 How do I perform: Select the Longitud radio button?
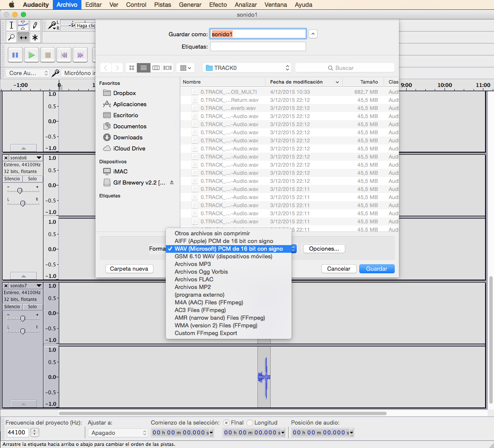(249, 423)
